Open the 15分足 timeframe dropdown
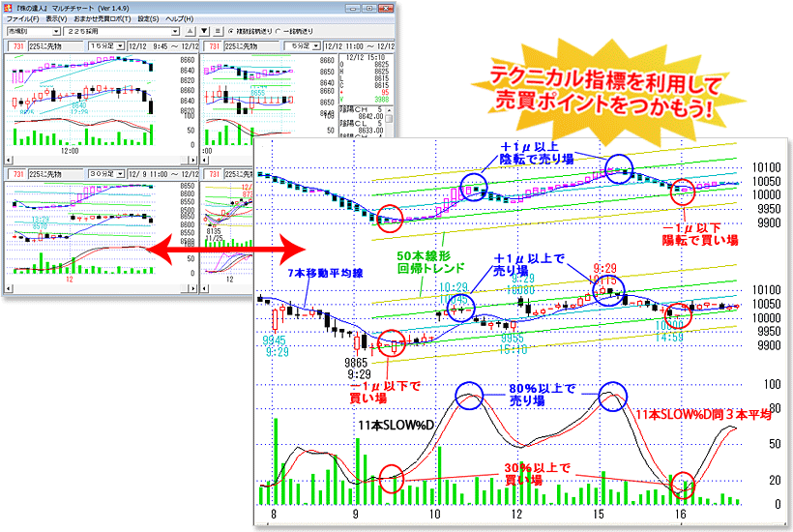Image resolution: width=793 pixels, height=532 pixels. (120, 46)
